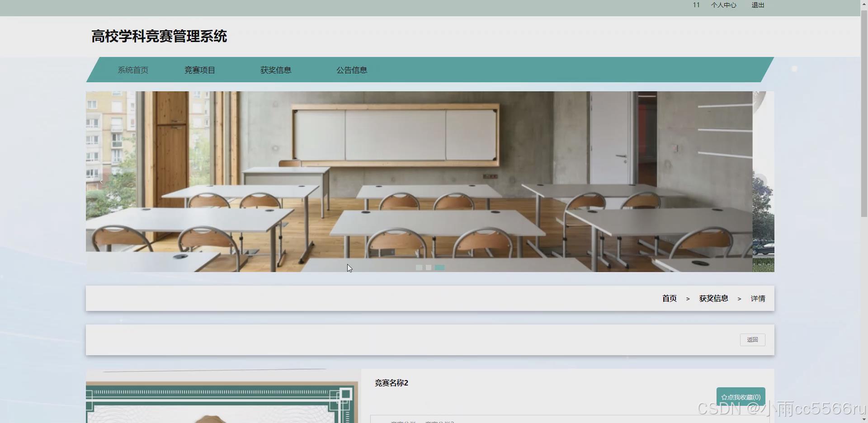Screen dimensions: 868x423
Task: Click the scrollbar up arrow
Action: point(864,4)
